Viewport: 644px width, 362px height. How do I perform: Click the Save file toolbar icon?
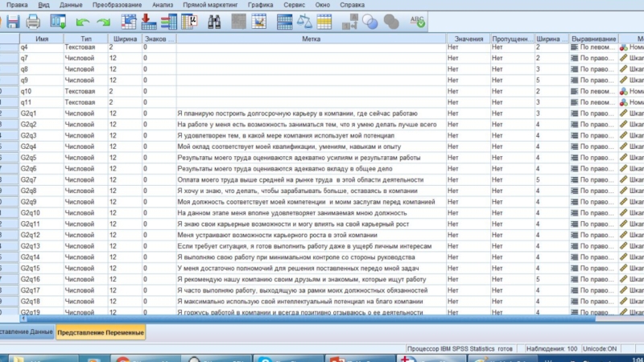coord(11,22)
